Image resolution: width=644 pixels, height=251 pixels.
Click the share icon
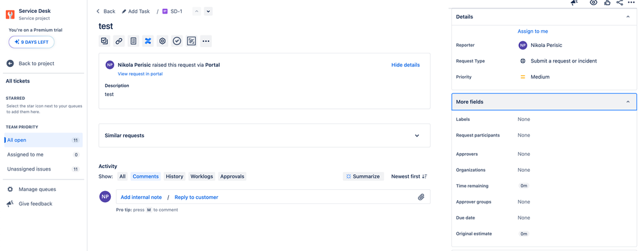click(x=620, y=3)
